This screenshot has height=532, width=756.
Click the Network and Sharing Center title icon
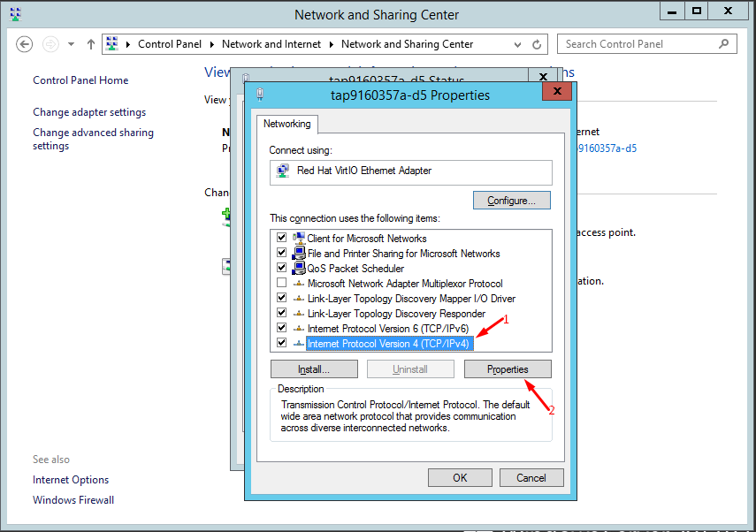[15, 14]
